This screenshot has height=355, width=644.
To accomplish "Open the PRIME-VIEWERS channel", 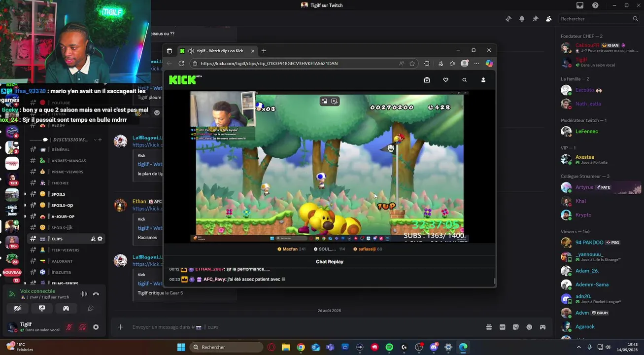I will coord(67,172).
